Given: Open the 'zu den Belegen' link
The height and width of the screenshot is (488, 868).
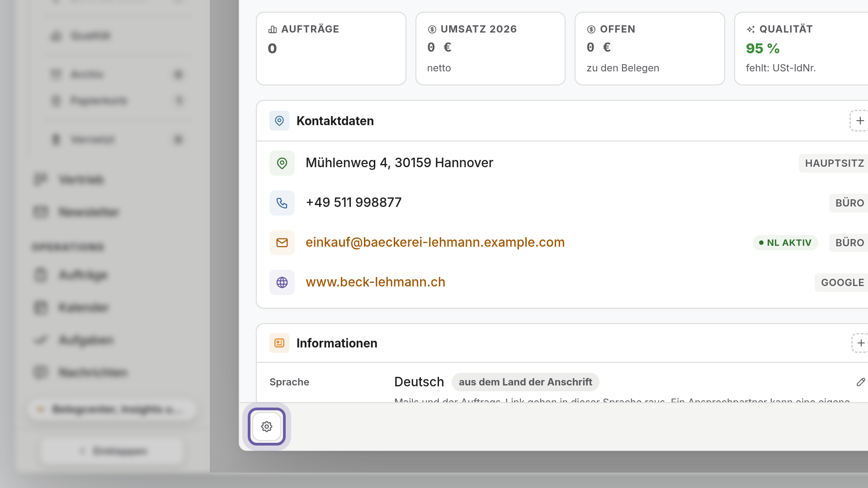Looking at the screenshot, I should (623, 68).
